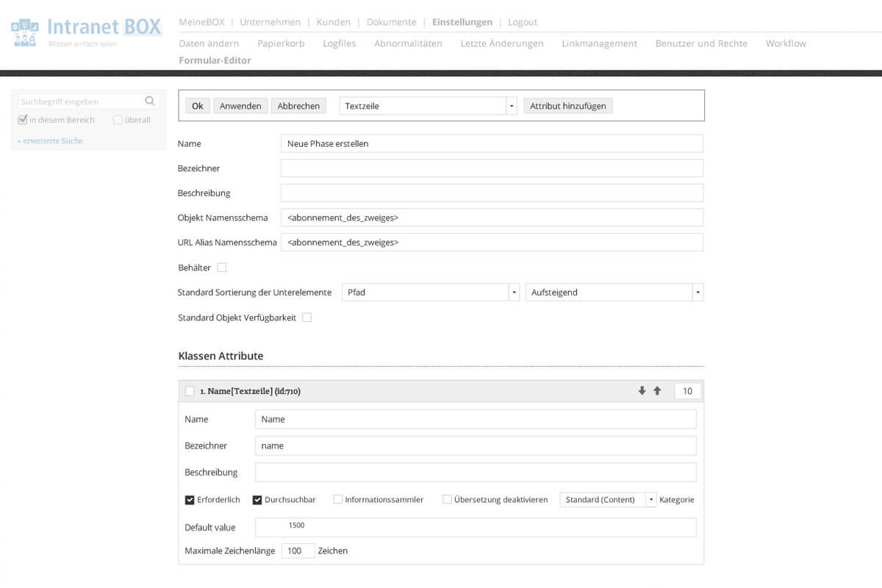Open the Formular-Editor submenu
The width and height of the screenshot is (882, 588).
click(215, 60)
